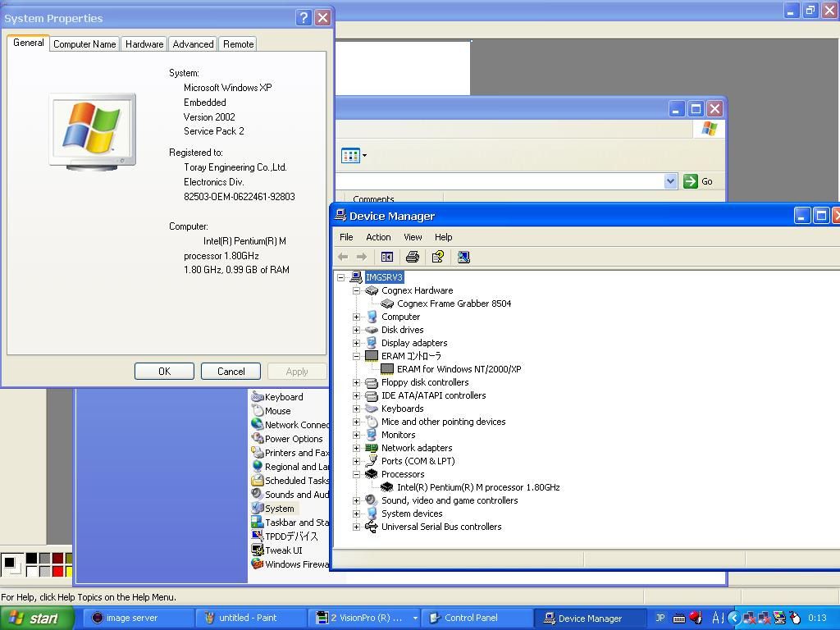Switch to the Hardware tab
840x630 pixels.
click(144, 43)
